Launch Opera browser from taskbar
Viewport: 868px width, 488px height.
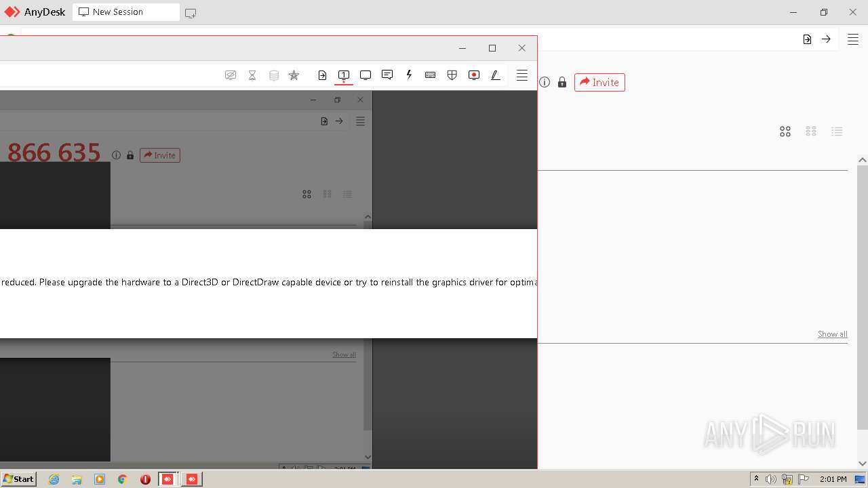tap(145, 479)
